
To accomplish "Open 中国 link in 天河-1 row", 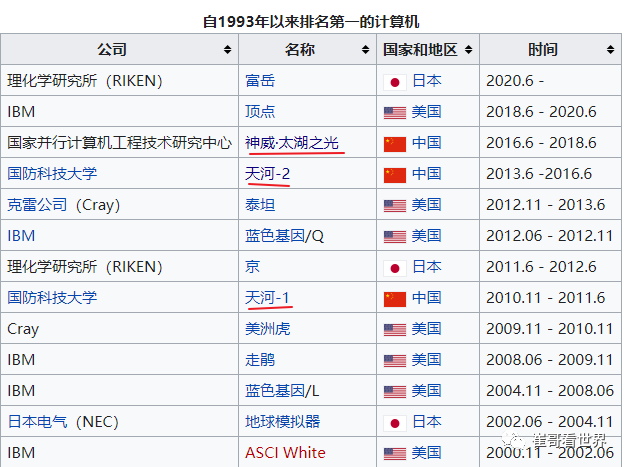I will tap(427, 298).
